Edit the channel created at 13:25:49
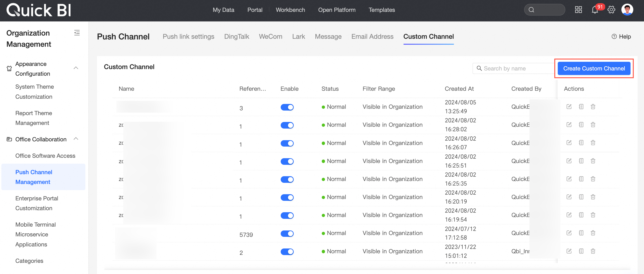The width and height of the screenshot is (644, 274). coord(569,107)
